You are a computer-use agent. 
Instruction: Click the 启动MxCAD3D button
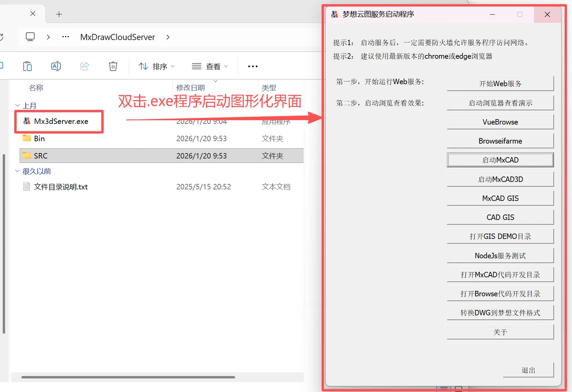tap(500, 179)
